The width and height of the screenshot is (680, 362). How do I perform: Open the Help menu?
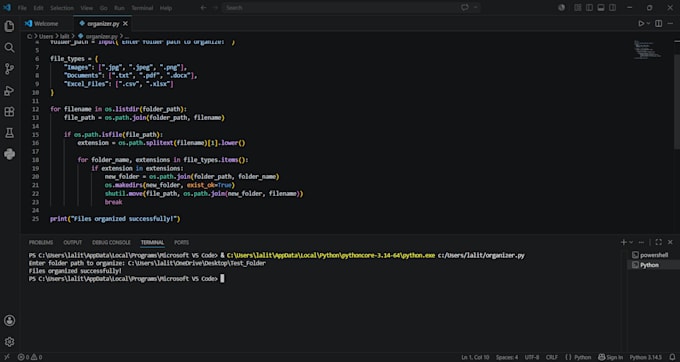pos(166,8)
